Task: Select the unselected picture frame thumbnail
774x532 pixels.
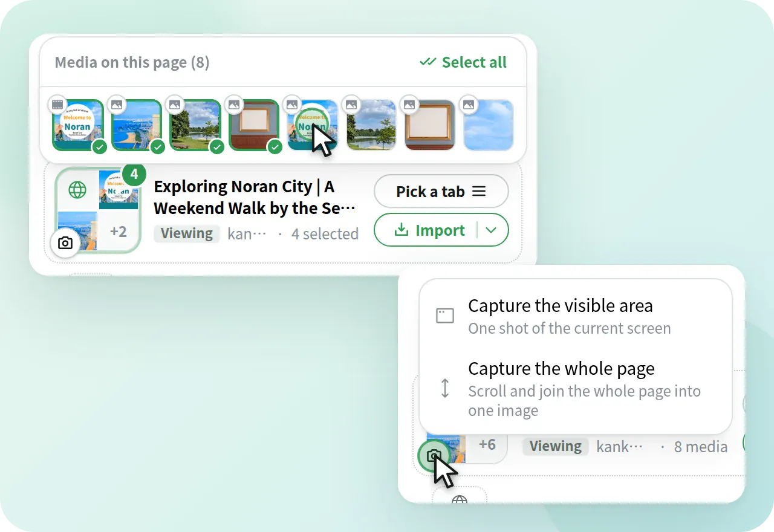Action: [x=430, y=125]
